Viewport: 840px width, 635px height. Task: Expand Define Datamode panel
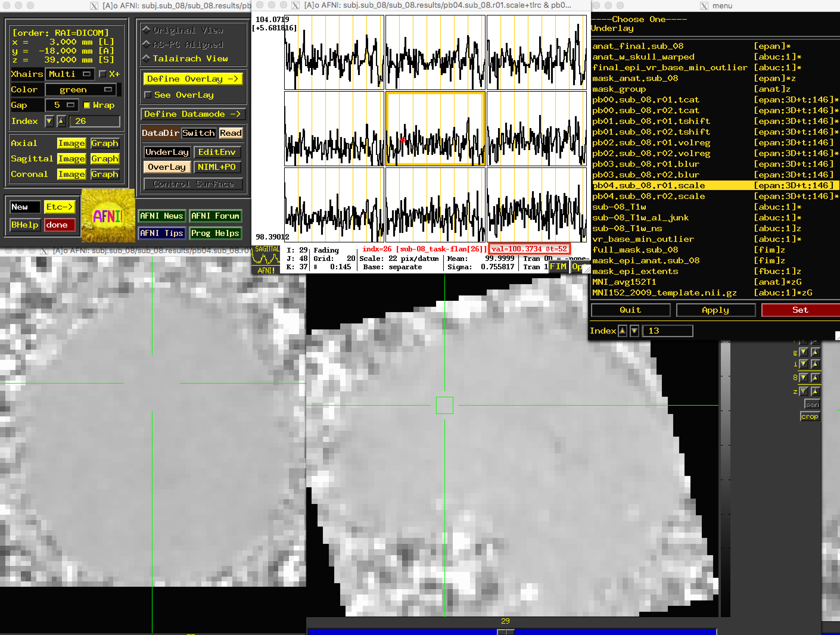pyautogui.click(x=193, y=114)
